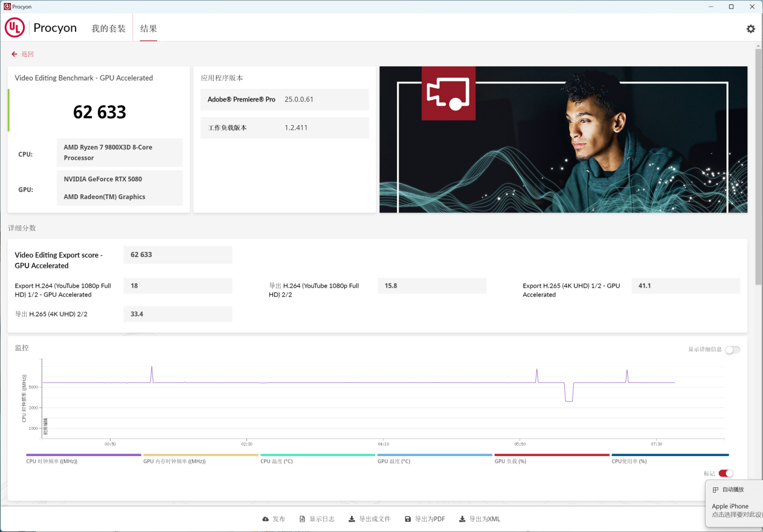
Task: Click the export to file download icon
Action: (352, 519)
